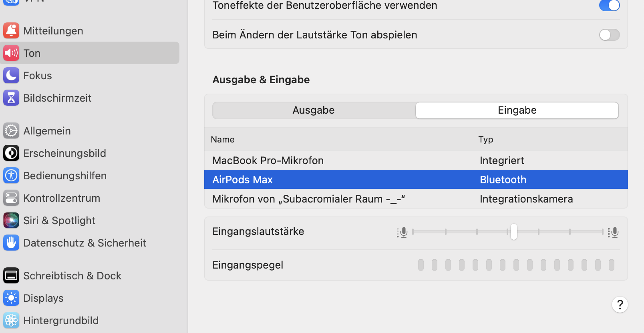Go to Displays settings
This screenshot has height=333, width=644.
click(x=43, y=298)
